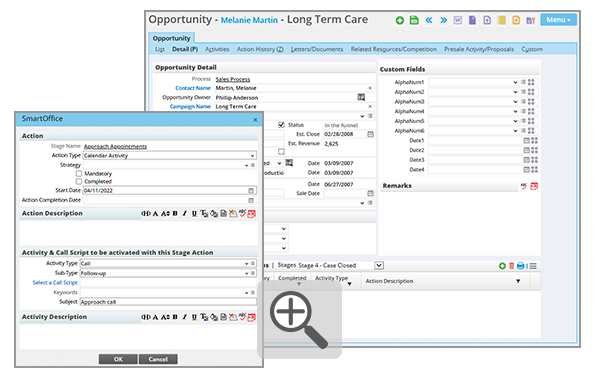Viewport: 600px width, 390px height.
Task: Expand the Strategy dropdown
Action: coord(246,165)
